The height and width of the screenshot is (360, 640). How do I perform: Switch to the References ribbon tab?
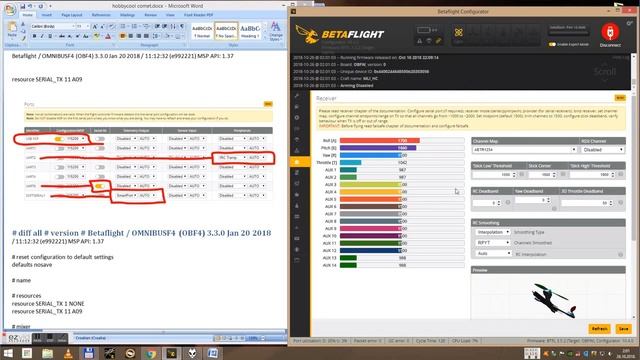[101, 15]
